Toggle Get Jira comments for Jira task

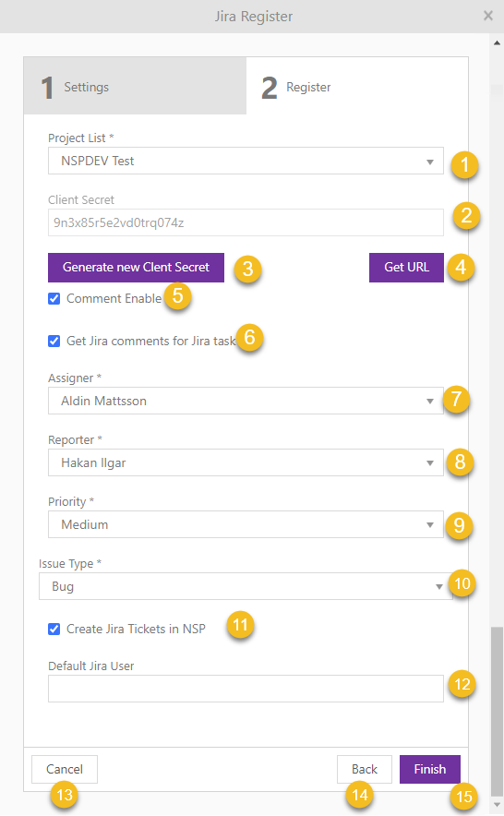coord(54,341)
